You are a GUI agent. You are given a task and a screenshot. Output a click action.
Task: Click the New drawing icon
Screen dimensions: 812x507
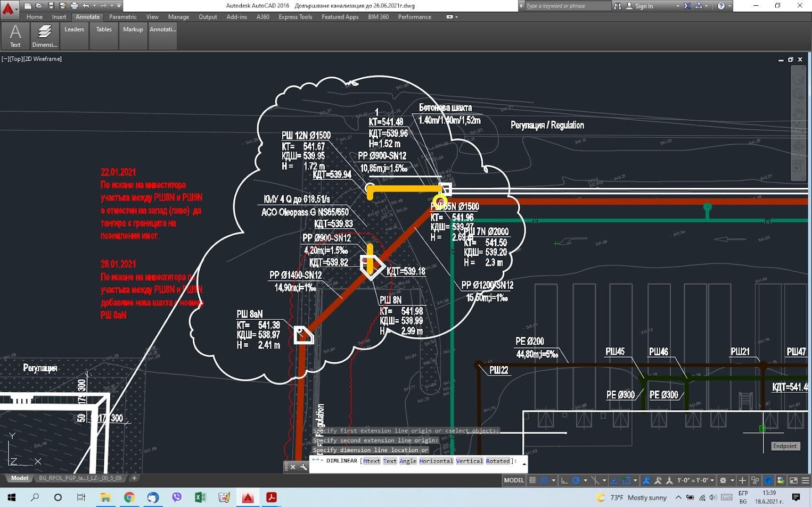[28, 6]
